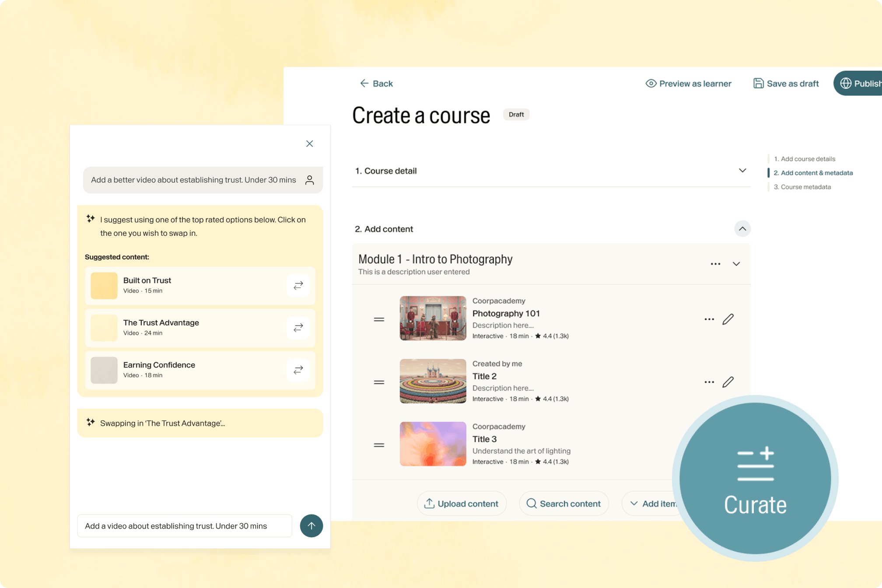
Task: Grab drag handle beside Title 3
Action: click(379, 445)
